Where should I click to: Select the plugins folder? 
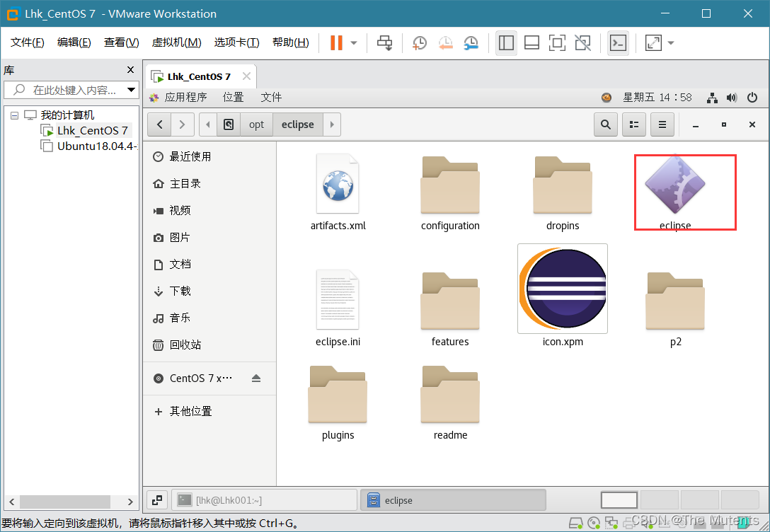tap(338, 403)
